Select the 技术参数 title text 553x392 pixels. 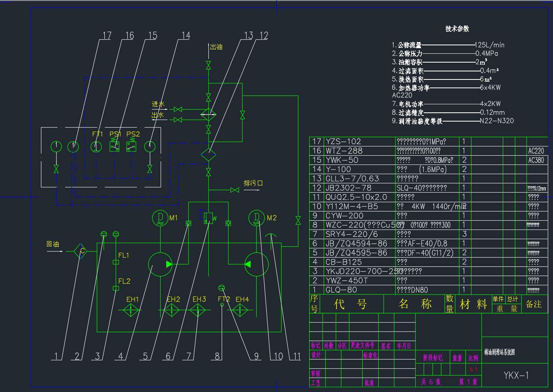pyautogui.click(x=457, y=29)
